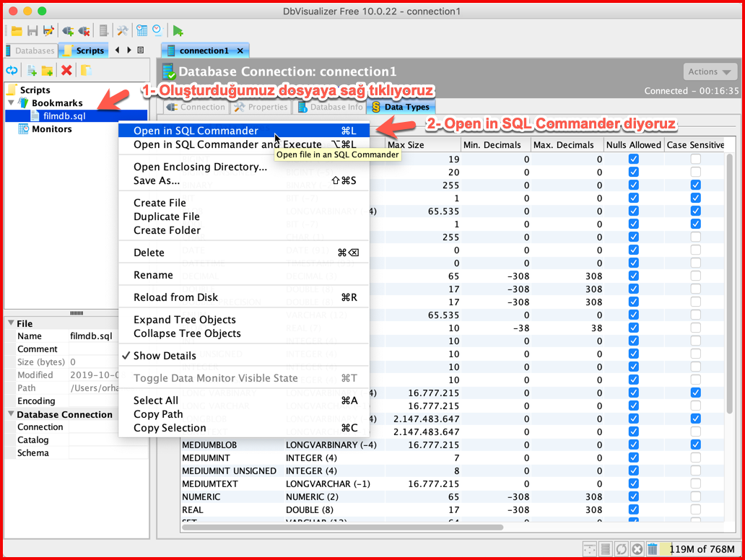This screenshot has height=560, width=745.
Task: Toggle Case Sensitive for MEDIUMBLOB row
Action: (x=696, y=445)
